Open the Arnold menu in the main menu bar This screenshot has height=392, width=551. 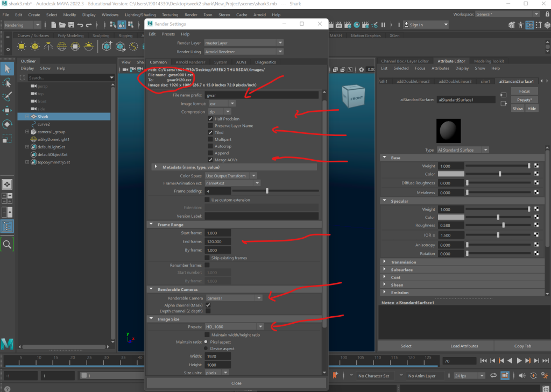(260, 15)
